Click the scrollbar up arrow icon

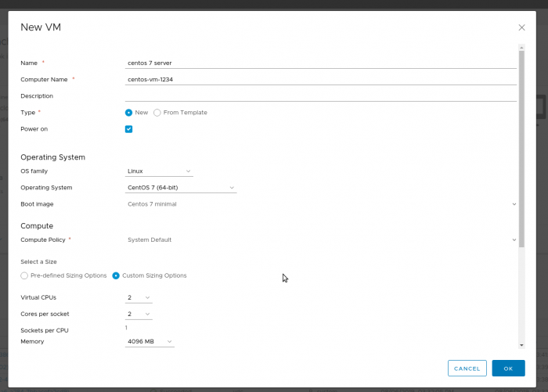(x=521, y=48)
